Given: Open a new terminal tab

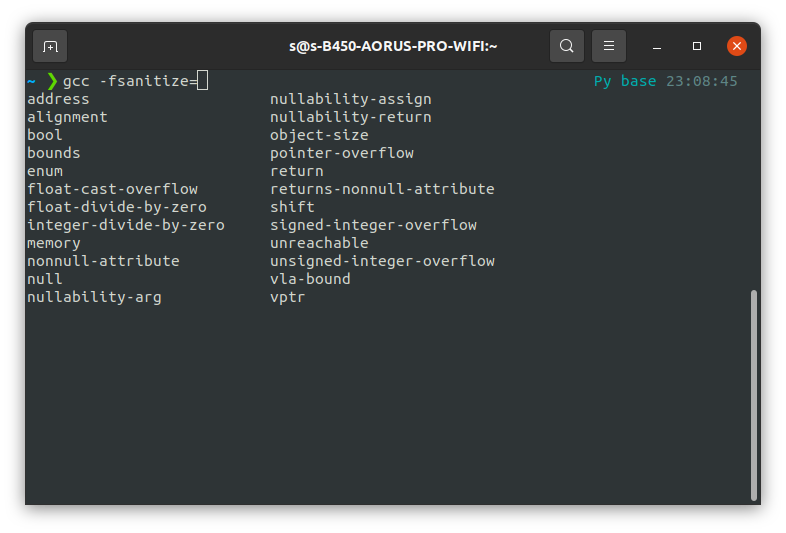Looking at the screenshot, I should 50,46.
